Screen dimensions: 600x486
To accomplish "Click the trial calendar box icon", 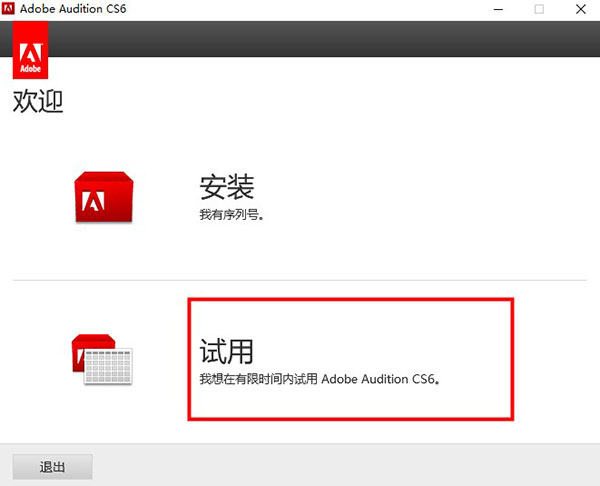I will pyautogui.click(x=102, y=359).
